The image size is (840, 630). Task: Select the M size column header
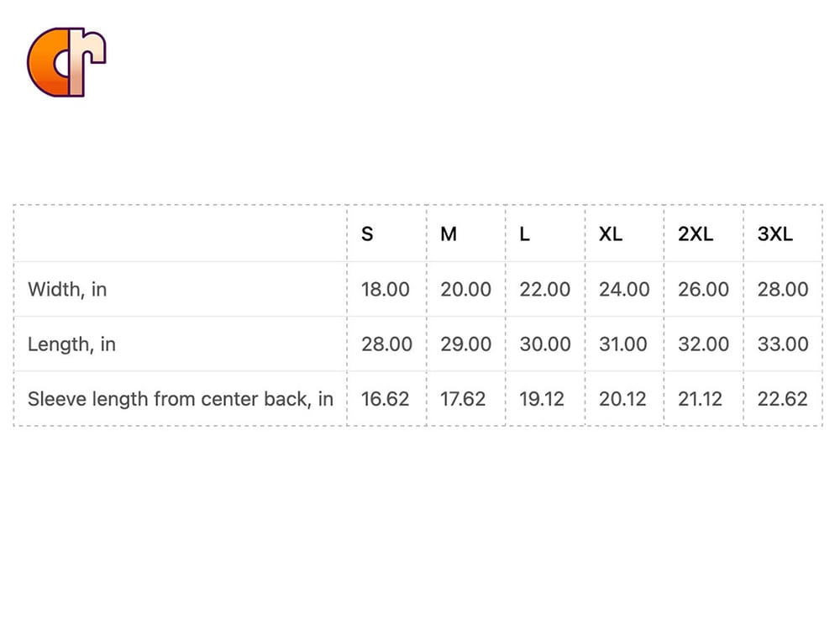coord(449,234)
